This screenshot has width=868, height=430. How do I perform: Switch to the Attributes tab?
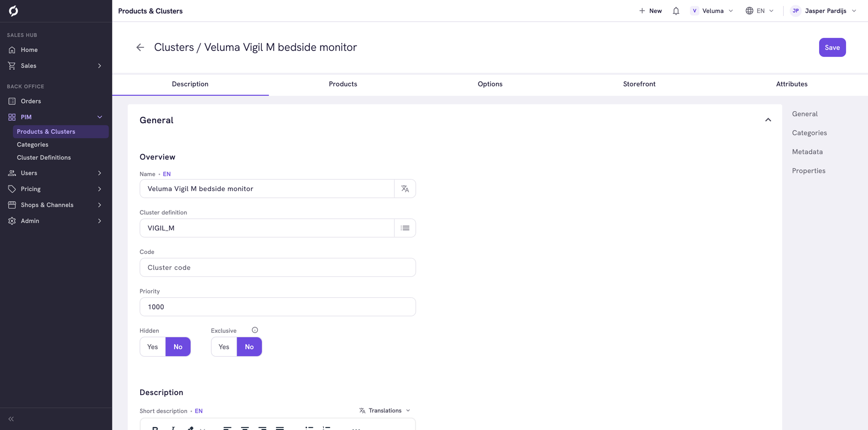[x=792, y=84]
